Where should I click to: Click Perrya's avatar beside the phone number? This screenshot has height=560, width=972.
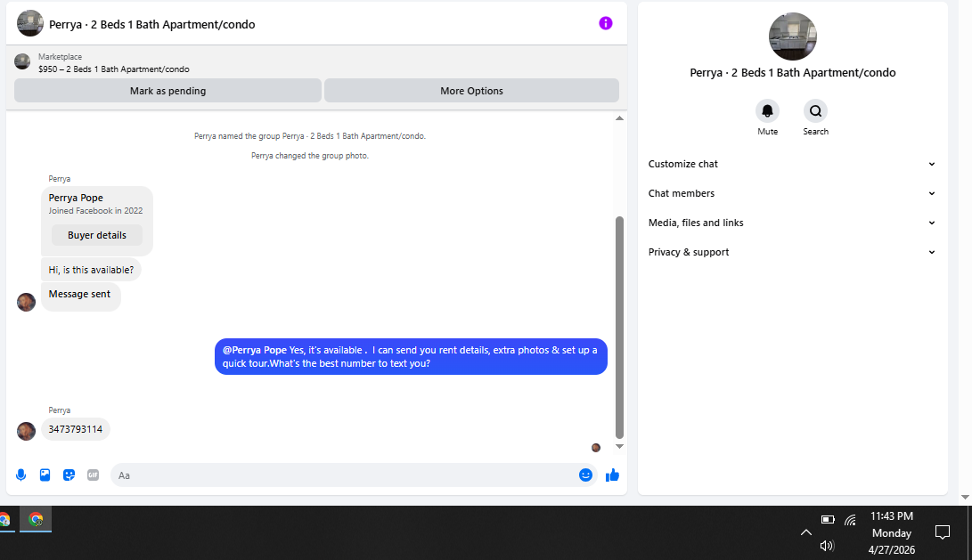[x=26, y=431]
